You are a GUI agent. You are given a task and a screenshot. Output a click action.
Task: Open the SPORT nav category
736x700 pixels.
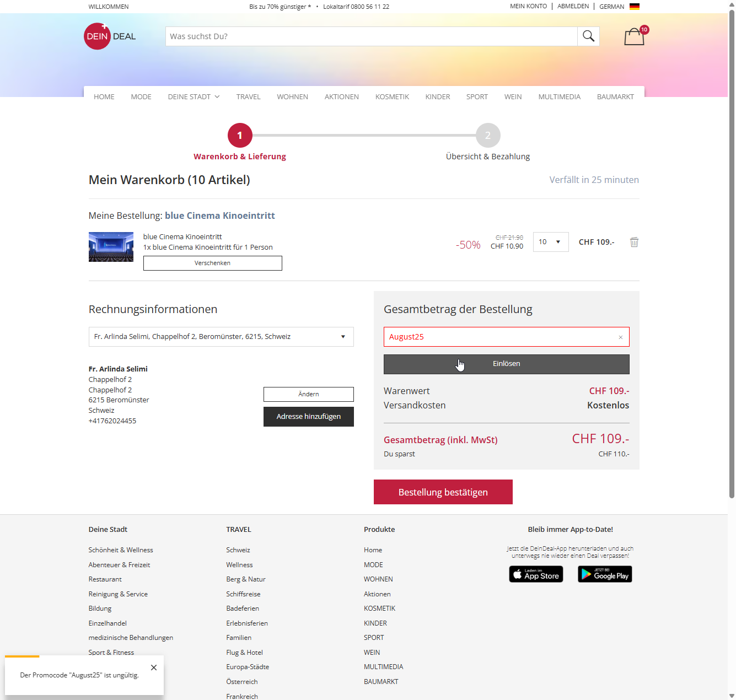477,97
